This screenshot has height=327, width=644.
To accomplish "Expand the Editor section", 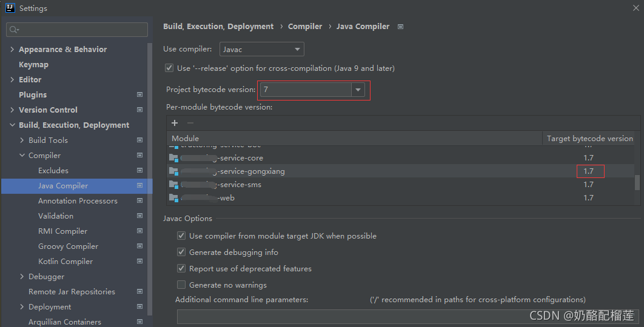I will [x=12, y=79].
